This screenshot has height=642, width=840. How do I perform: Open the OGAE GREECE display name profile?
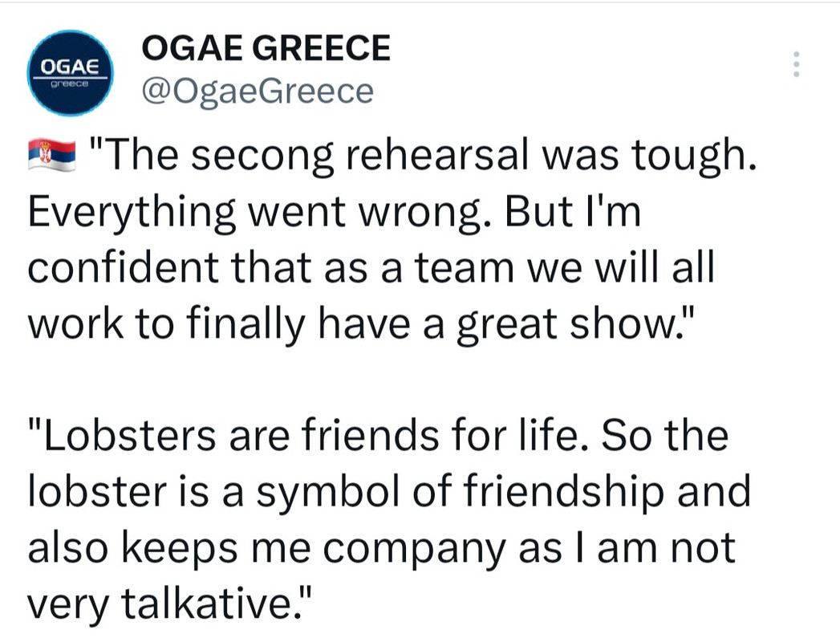(266, 47)
